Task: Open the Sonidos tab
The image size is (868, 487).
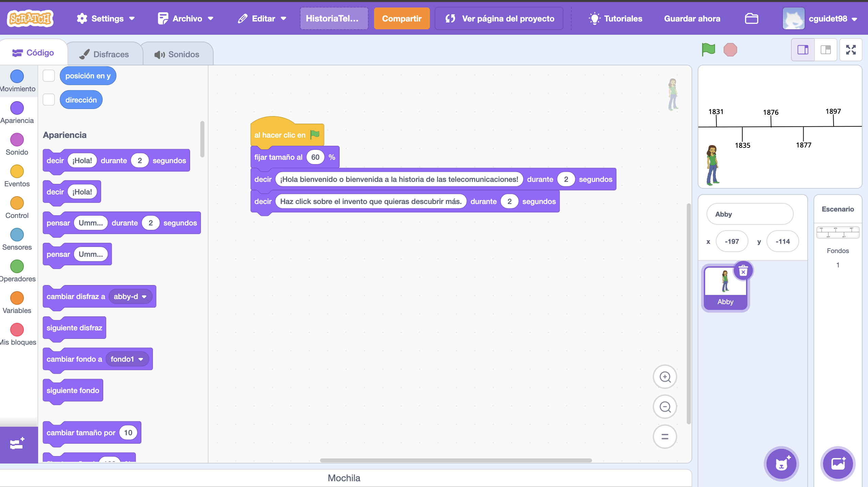Action: 177,54
